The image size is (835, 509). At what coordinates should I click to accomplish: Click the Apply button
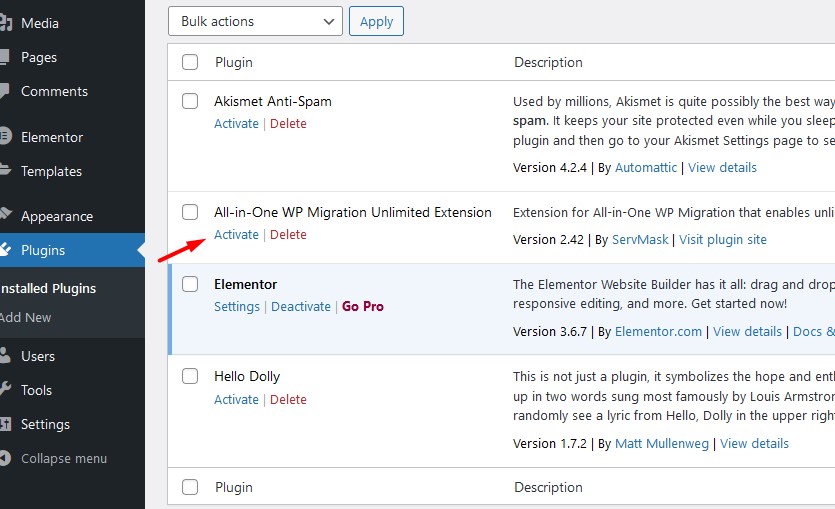click(x=376, y=21)
